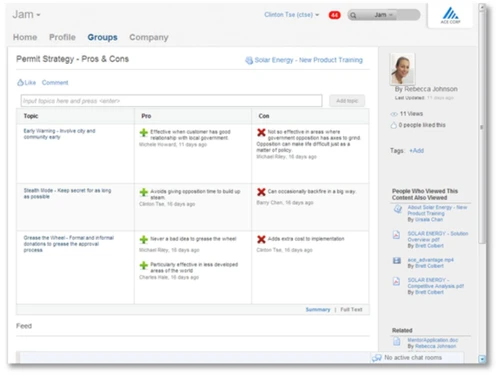Screen dimensions: 500x375
Task: Add a tag with the +Add link
Action: [417, 151]
